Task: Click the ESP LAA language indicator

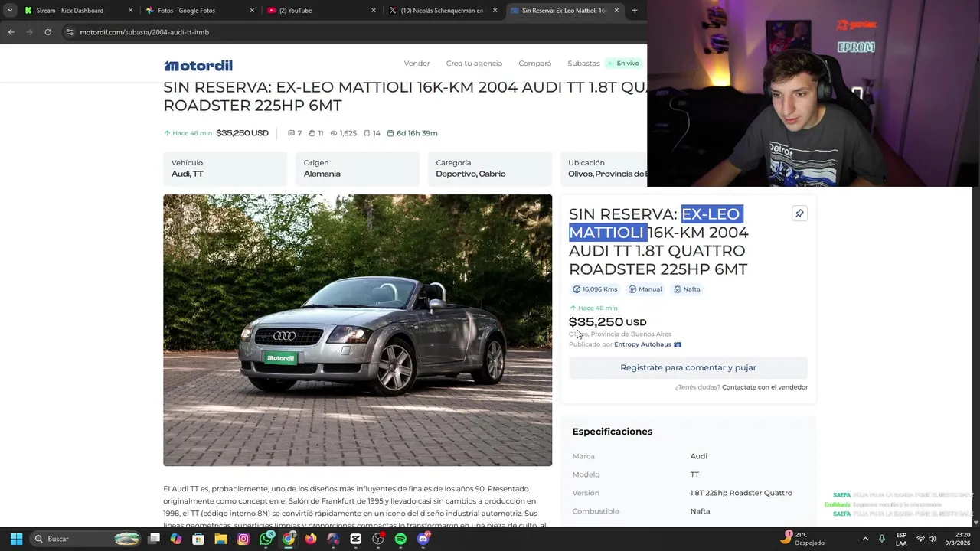Action: 901,539
